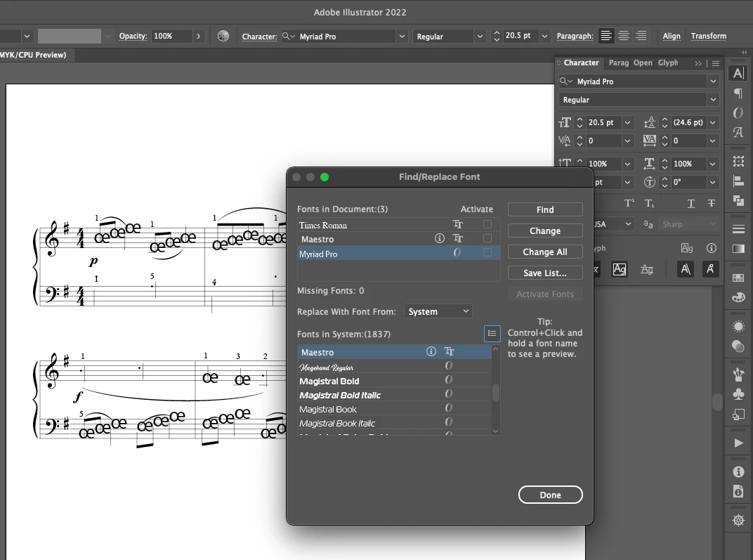Toggle center paragraph alignment in control bar

[623, 36]
